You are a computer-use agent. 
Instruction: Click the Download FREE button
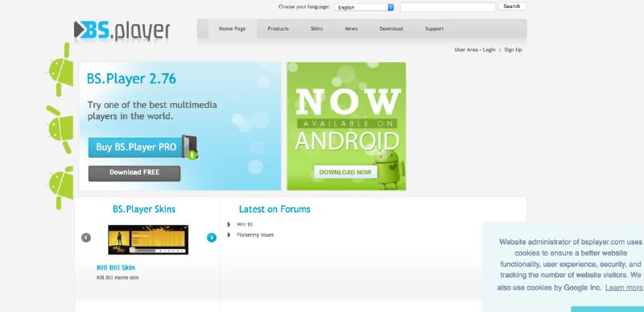click(134, 173)
